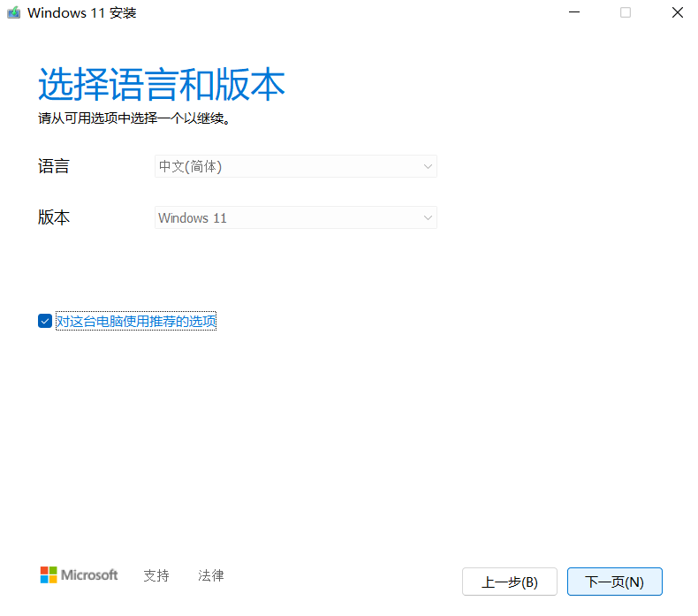Click the 语言 field label
This screenshot has height=616, width=698.
click(x=53, y=166)
